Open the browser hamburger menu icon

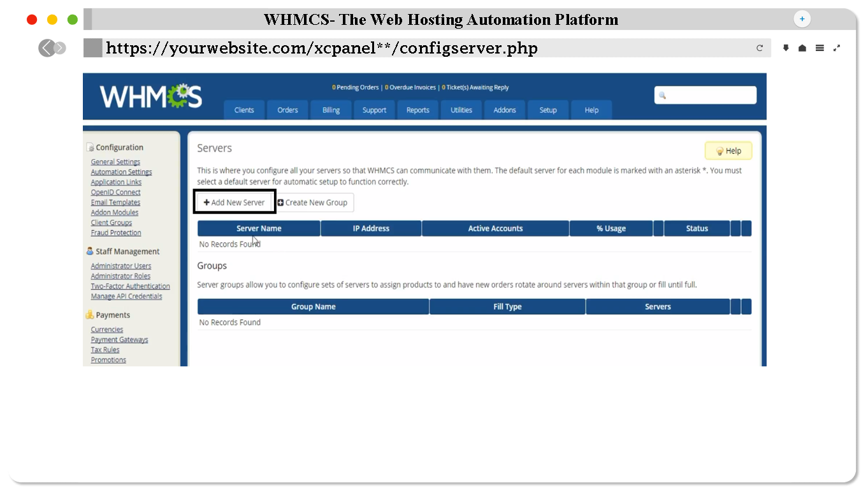point(820,48)
